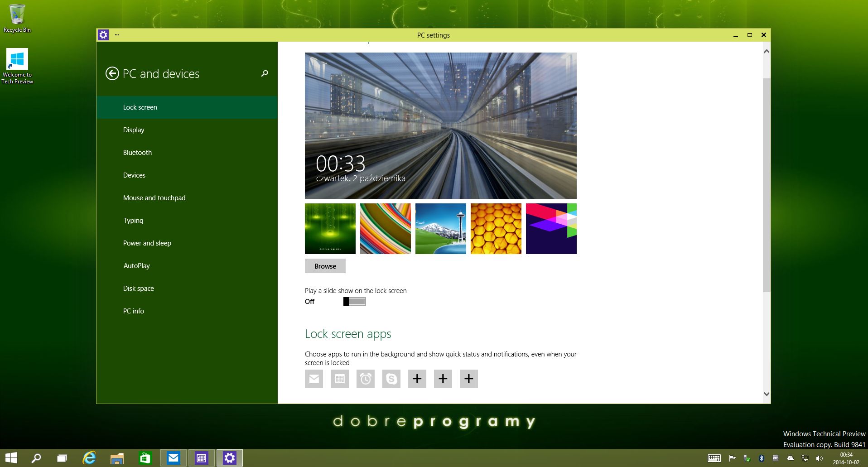
Task: Open File Explorer from the taskbar
Action: 117,458
